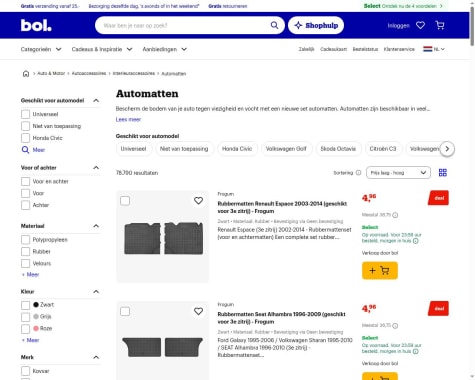
Task: Click the search magnifier icon
Action: click(274, 25)
